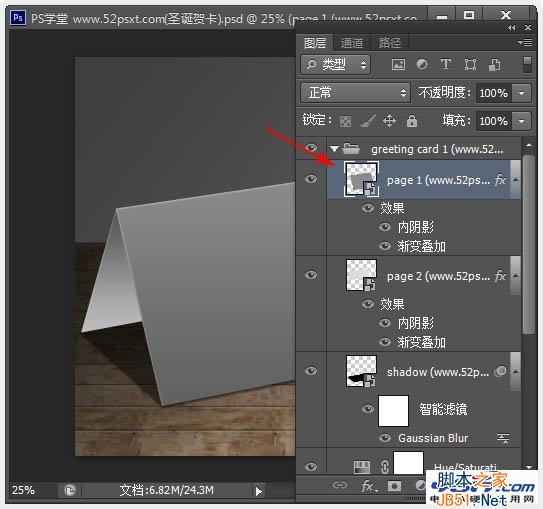543x509 pixels.
Task: Click the Hue/Saturation adjustment layer icon
Action: (361, 466)
